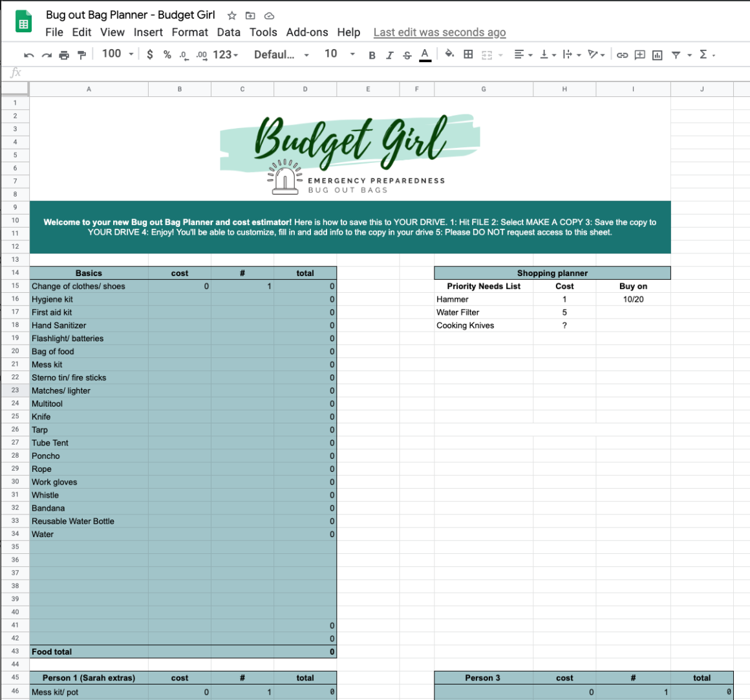Select the 'Cooking Knives' cell
Image resolution: width=750 pixels, height=700 pixels.
click(484, 326)
